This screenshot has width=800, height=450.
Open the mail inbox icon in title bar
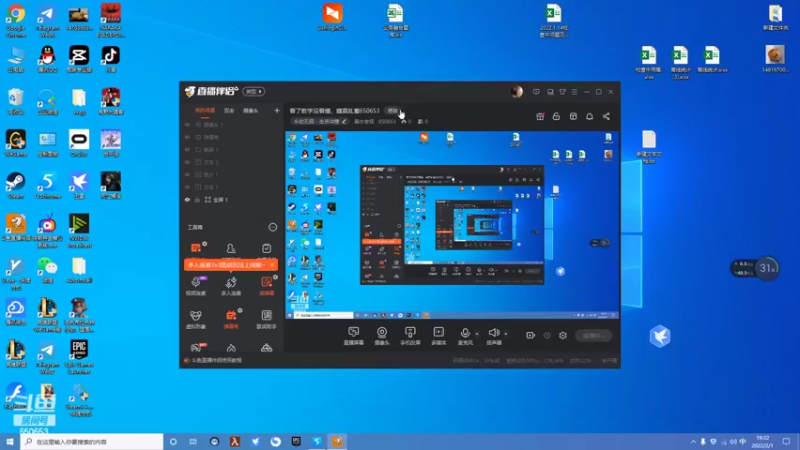click(x=550, y=92)
